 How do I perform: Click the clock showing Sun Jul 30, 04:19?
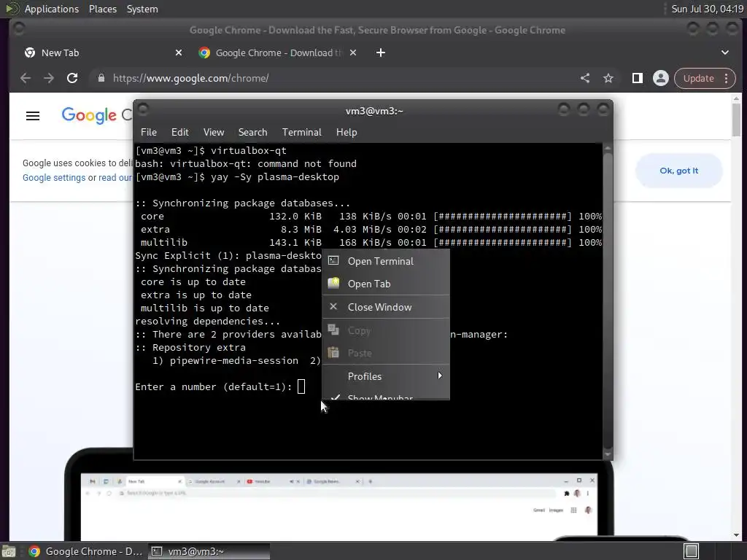click(x=707, y=9)
